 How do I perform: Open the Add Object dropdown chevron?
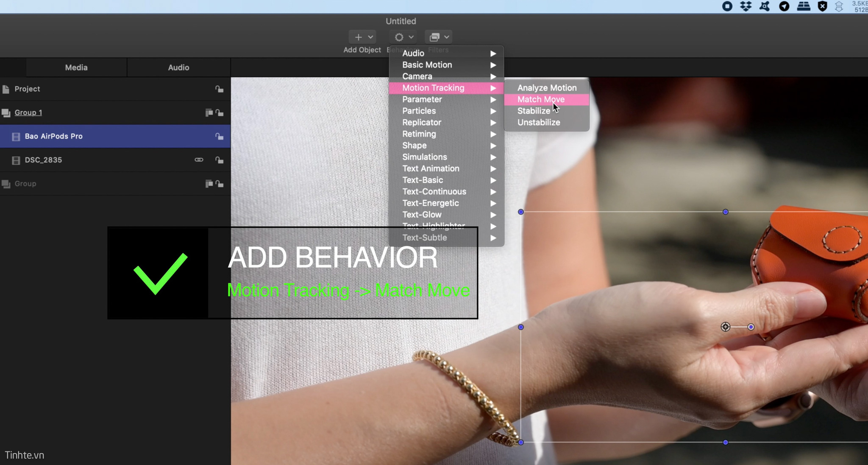click(x=370, y=37)
